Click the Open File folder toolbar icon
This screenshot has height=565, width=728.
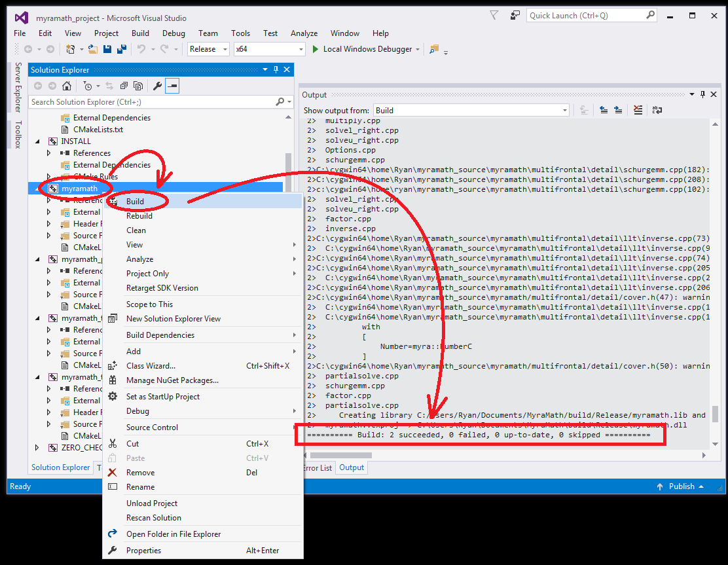tap(93, 49)
